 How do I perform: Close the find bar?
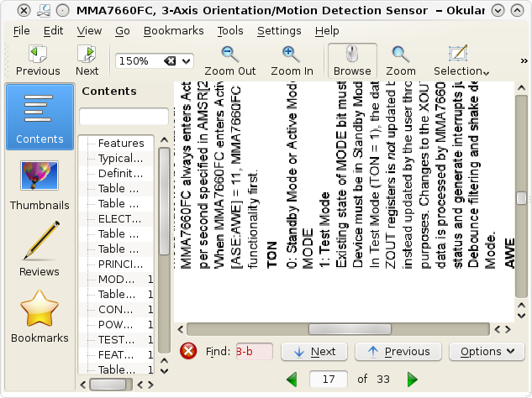tap(188, 351)
